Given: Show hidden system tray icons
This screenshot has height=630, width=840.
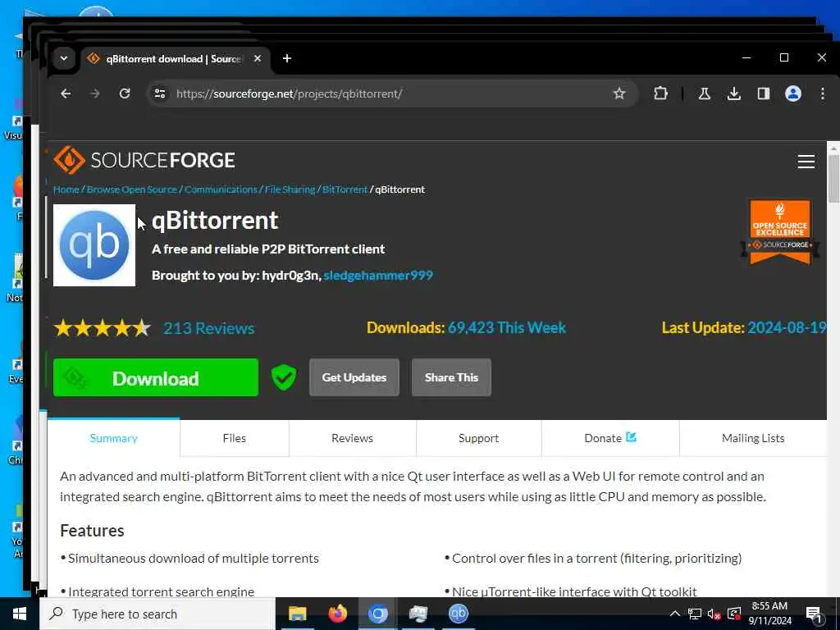Looking at the screenshot, I should click(675, 614).
